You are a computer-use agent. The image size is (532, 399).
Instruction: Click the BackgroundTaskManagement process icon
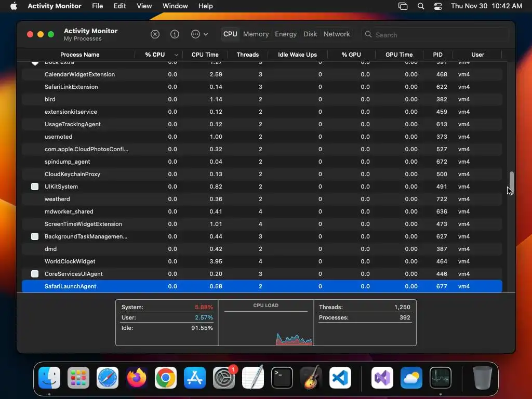pos(35,236)
